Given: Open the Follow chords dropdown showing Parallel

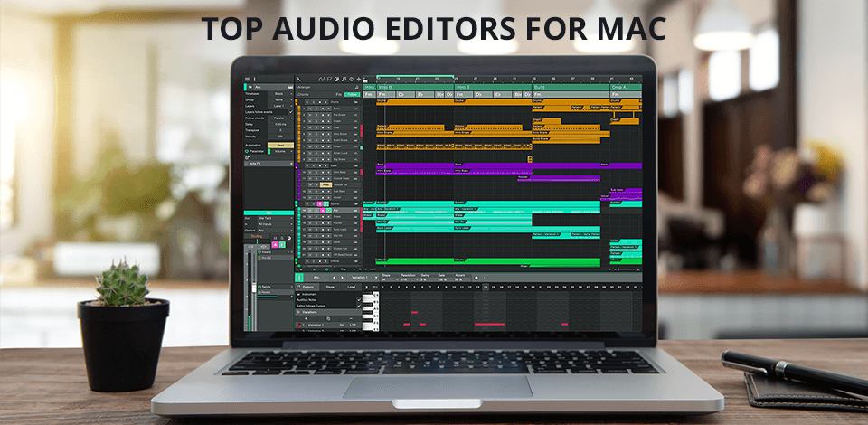Looking at the screenshot, I should click(x=280, y=118).
